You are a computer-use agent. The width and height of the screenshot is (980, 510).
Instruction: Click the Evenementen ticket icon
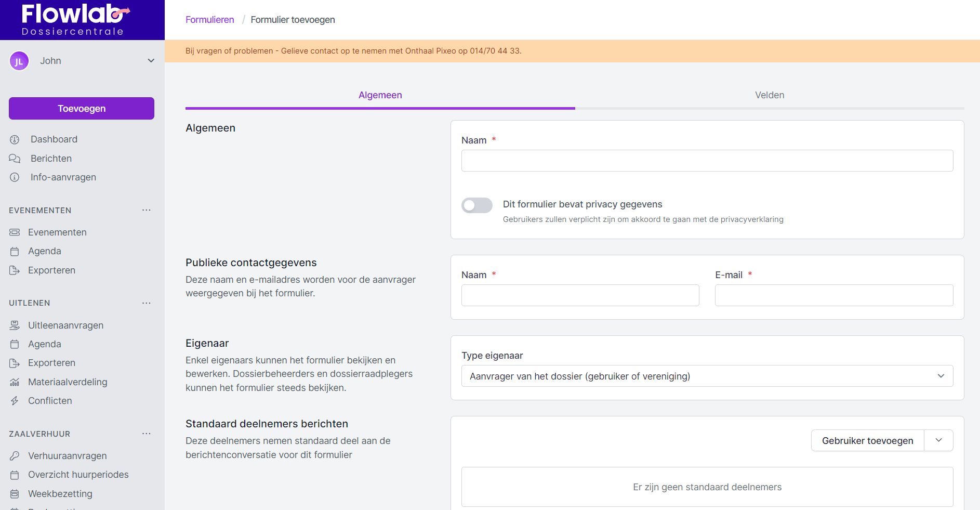15,232
